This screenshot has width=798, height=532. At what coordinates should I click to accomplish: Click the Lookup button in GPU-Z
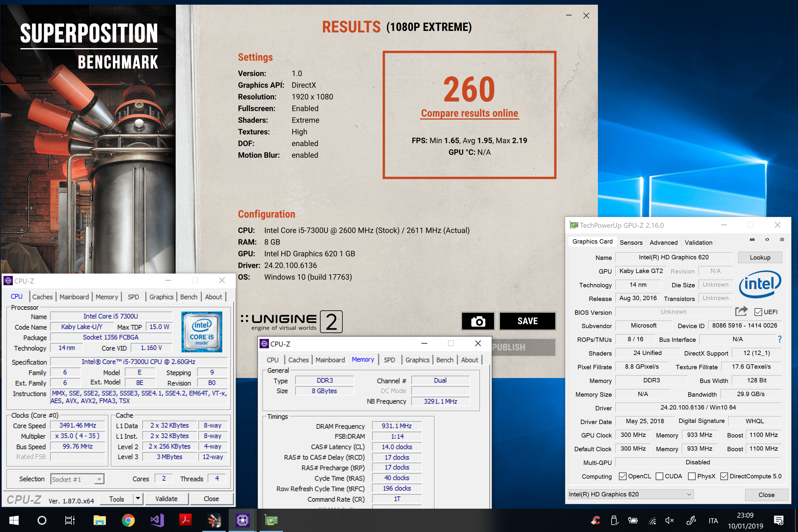click(760, 257)
